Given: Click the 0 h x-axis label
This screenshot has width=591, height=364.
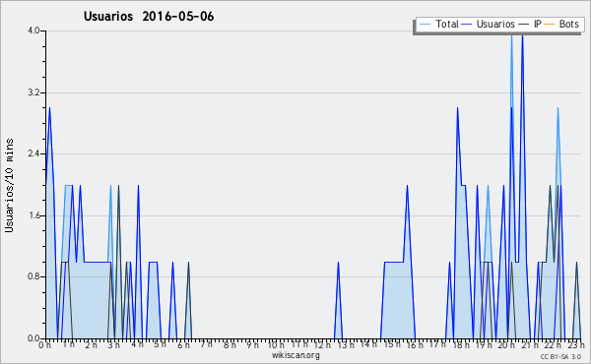Looking at the screenshot, I should [x=44, y=345].
